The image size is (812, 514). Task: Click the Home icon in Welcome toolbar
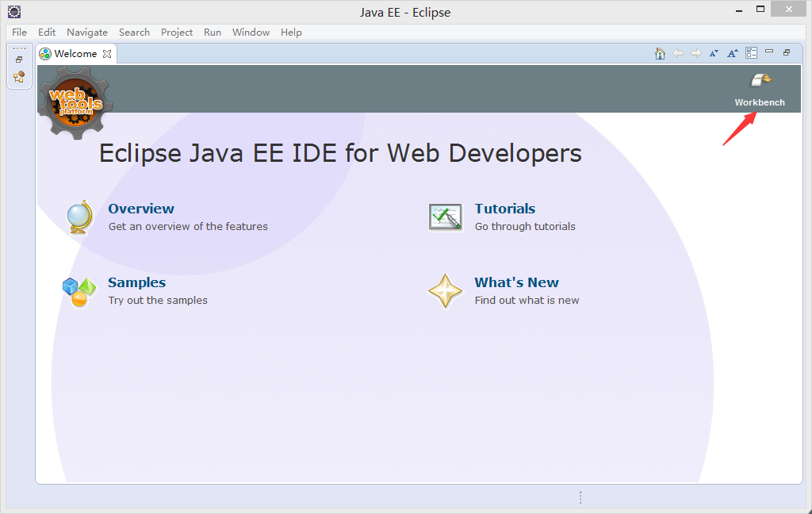660,53
